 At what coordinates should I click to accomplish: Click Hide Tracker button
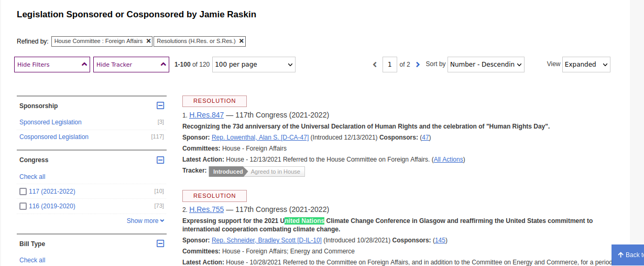pos(131,65)
